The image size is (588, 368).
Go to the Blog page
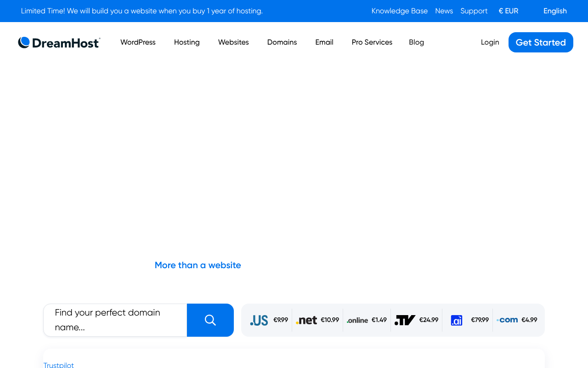pyautogui.click(x=417, y=42)
